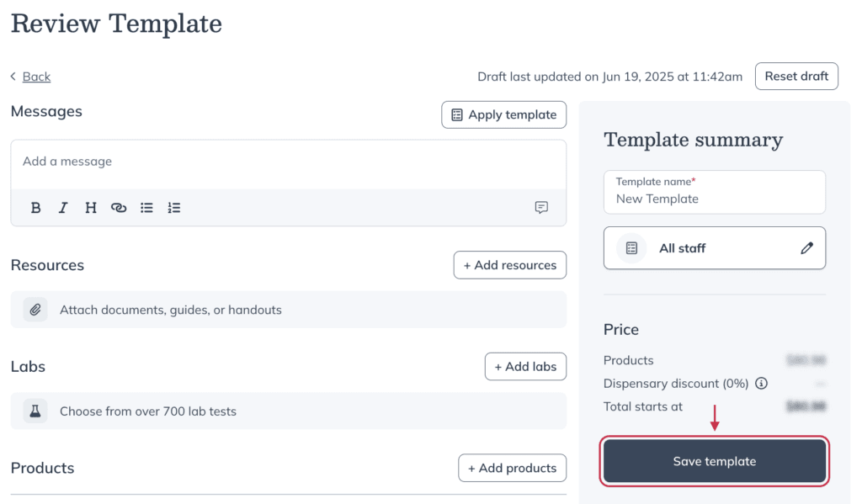
Task: Click the paperclip attach icon in Resources
Action: [35, 310]
